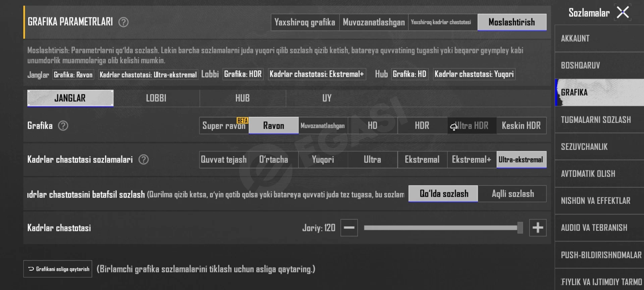Select Muvozanatlashgan preset at top
The image size is (644, 290).
click(x=374, y=22)
